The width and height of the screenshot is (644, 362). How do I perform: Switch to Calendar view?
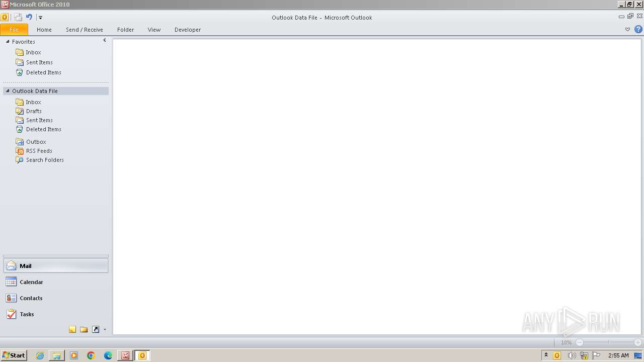[x=56, y=282]
